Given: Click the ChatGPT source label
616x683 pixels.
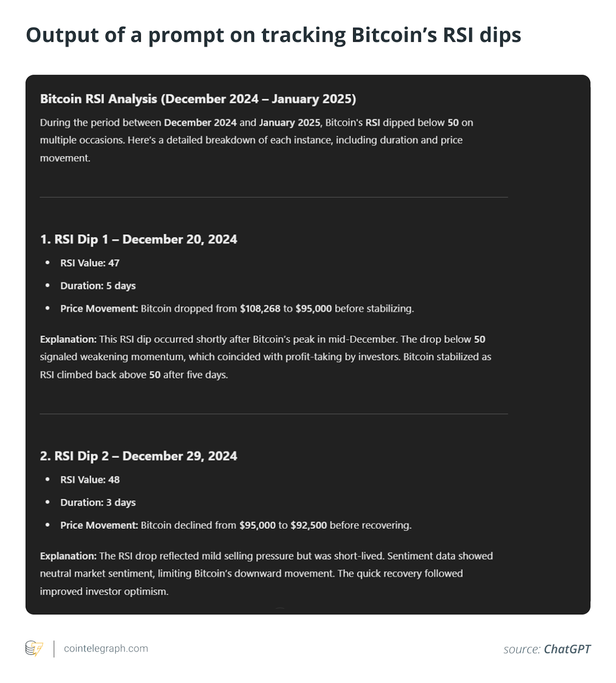Looking at the screenshot, I should pos(567,649).
